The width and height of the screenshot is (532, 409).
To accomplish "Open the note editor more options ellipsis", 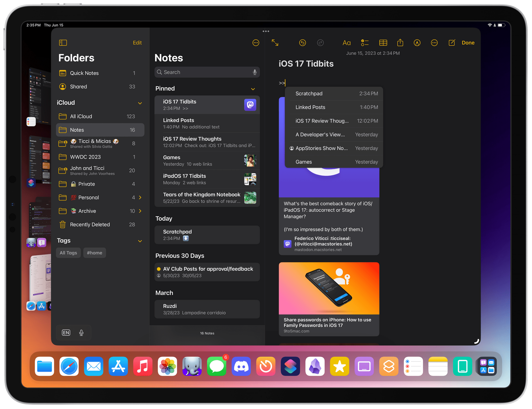I will pyautogui.click(x=434, y=43).
